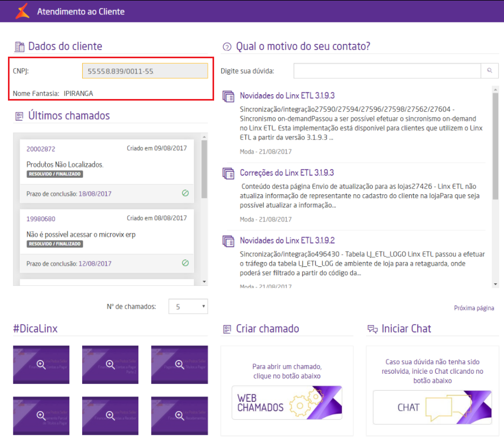Screen dimensions: 504x441
Task: Click the CHAT button
Action: click(x=432, y=407)
